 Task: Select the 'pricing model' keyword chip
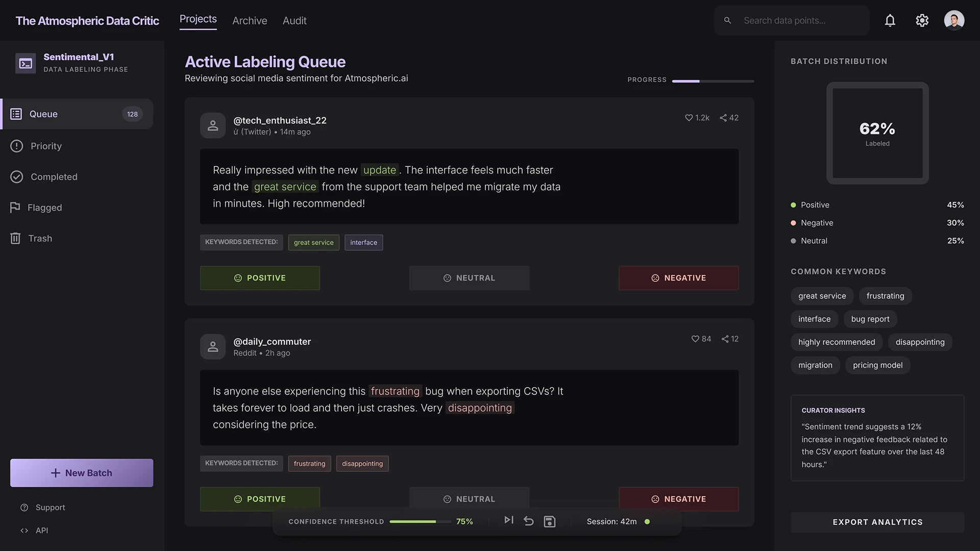click(877, 365)
